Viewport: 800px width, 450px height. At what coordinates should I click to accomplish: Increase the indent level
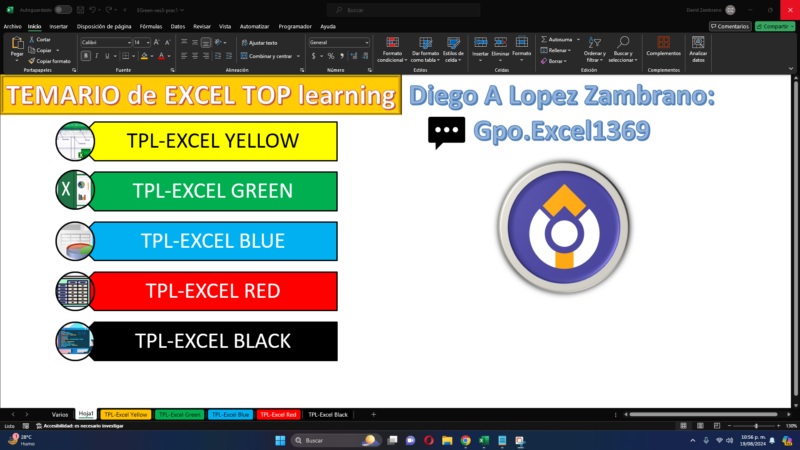tap(229, 56)
